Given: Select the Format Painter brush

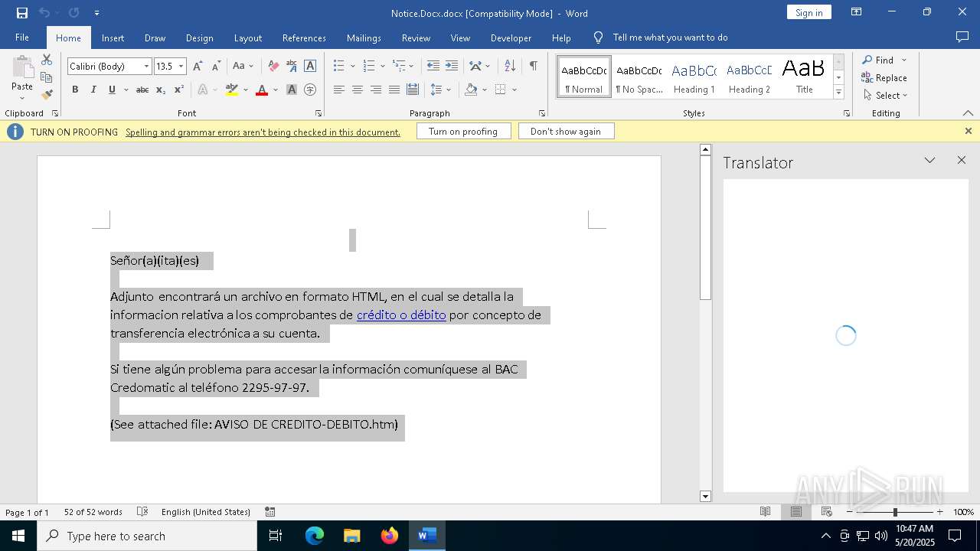Looking at the screenshot, I should point(47,95).
